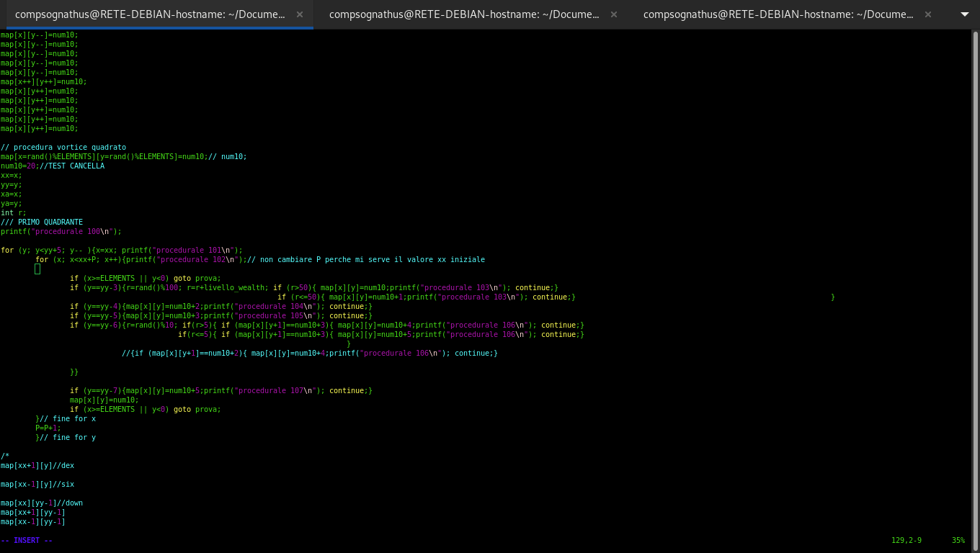Click the '35%' file position indicator
The height and width of the screenshot is (553, 980).
coord(958,540)
